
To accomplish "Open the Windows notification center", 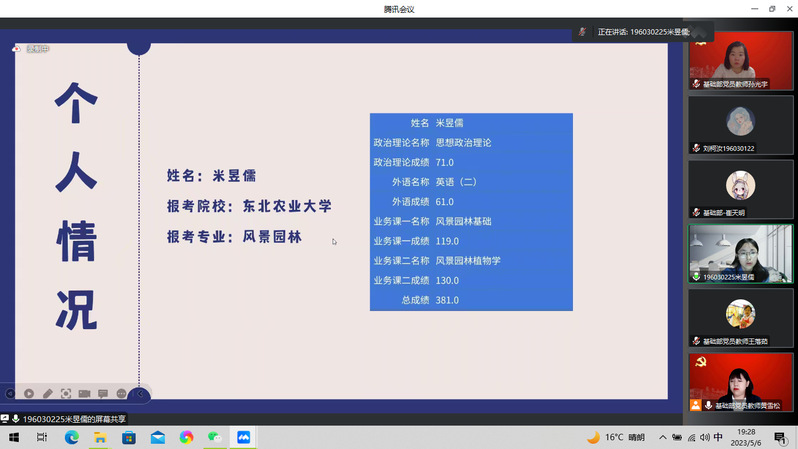I will click(780, 438).
